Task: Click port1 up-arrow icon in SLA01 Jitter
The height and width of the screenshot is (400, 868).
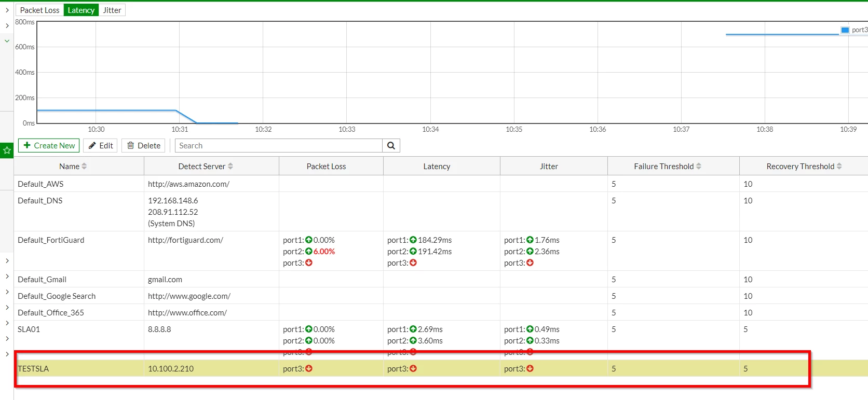Action: click(x=530, y=329)
